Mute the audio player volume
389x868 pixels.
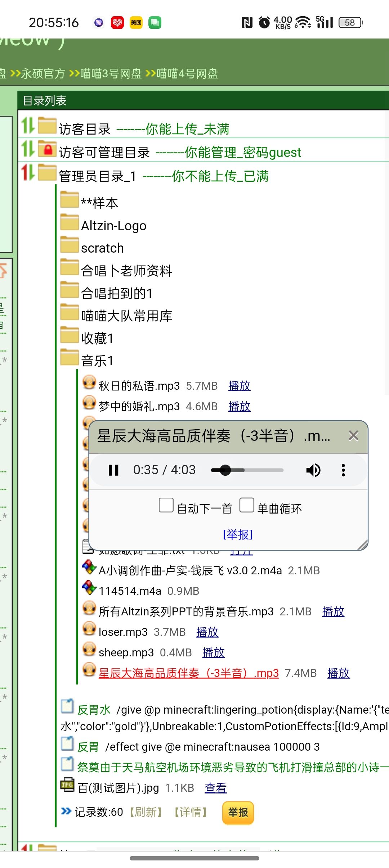pos(313,470)
